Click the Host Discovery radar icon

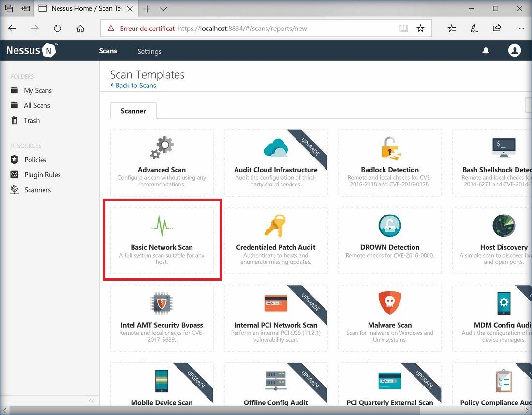(x=503, y=225)
